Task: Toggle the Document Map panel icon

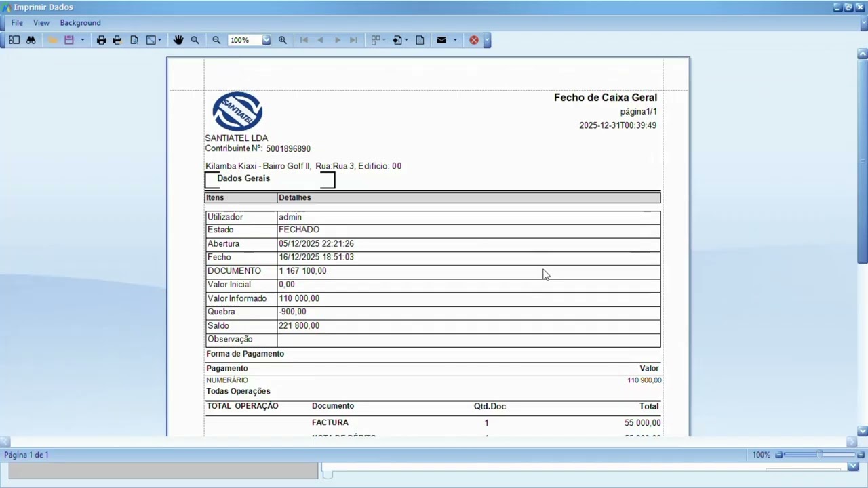Action: pos(14,40)
